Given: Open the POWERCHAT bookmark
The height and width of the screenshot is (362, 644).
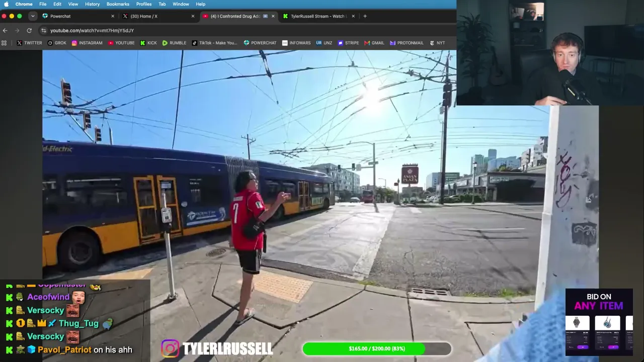Looking at the screenshot, I should (260, 43).
